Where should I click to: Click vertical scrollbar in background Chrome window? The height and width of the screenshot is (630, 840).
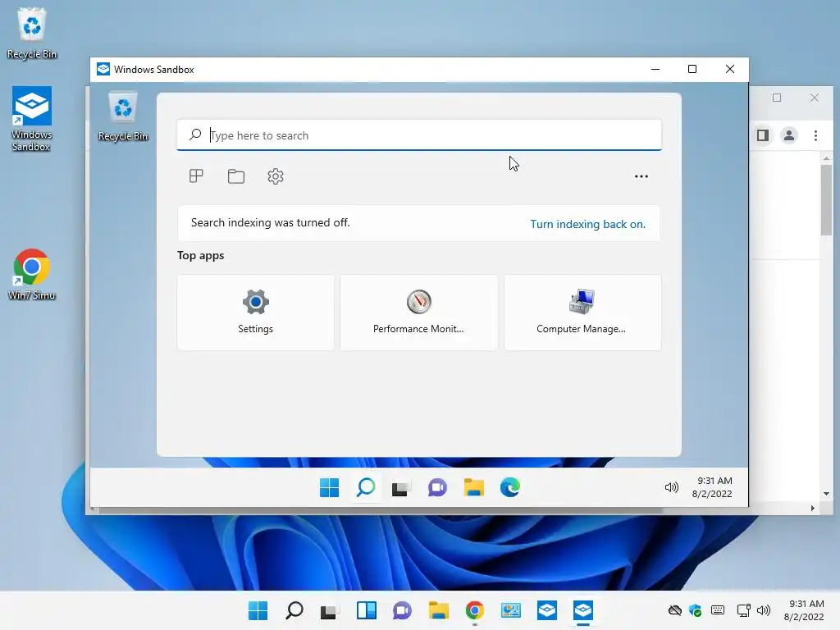pyautogui.click(x=826, y=200)
